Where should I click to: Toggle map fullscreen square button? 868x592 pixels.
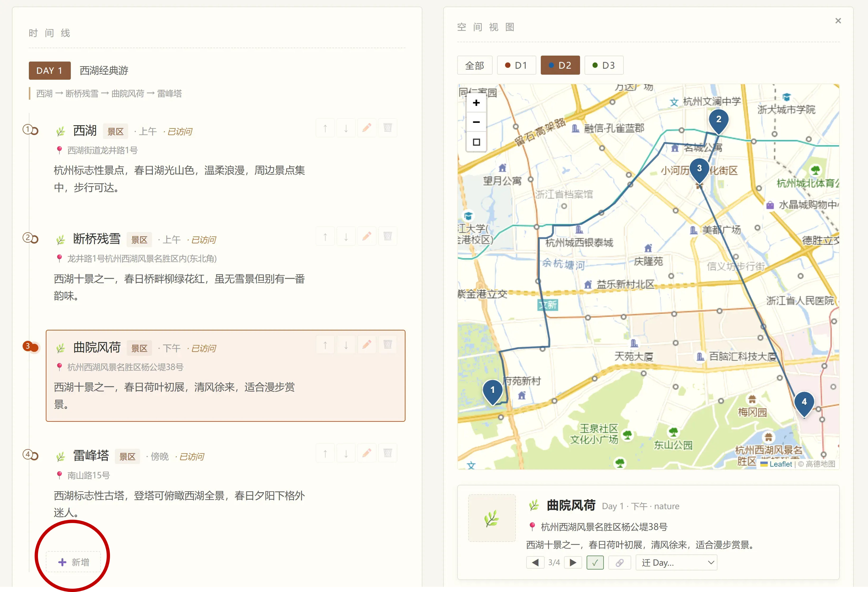tap(476, 142)
